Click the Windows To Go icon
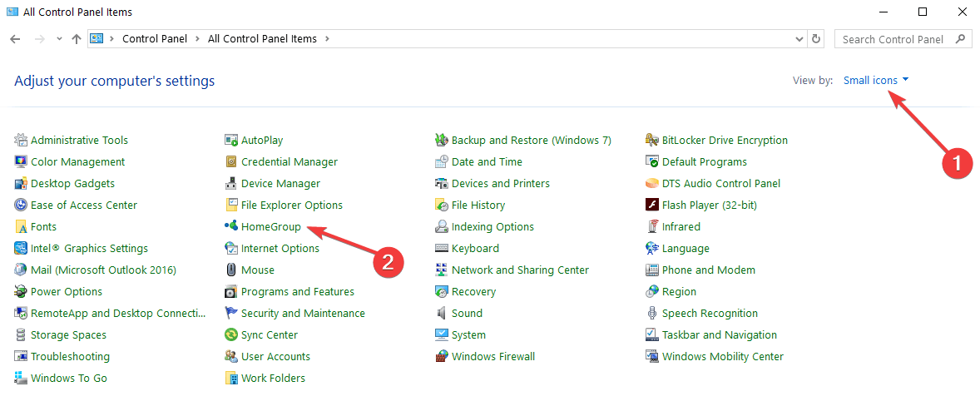This screenshot has height=406, width=980. pos(21,378)
